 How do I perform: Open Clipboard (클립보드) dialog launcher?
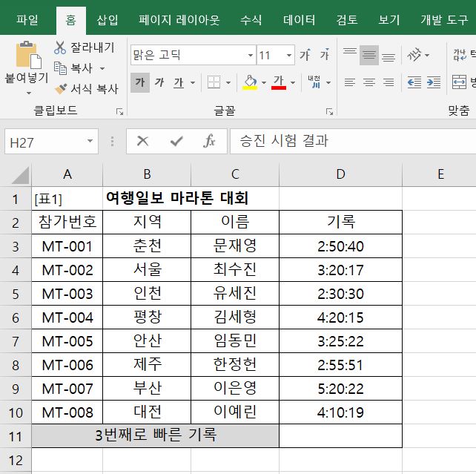click(119, 112)
